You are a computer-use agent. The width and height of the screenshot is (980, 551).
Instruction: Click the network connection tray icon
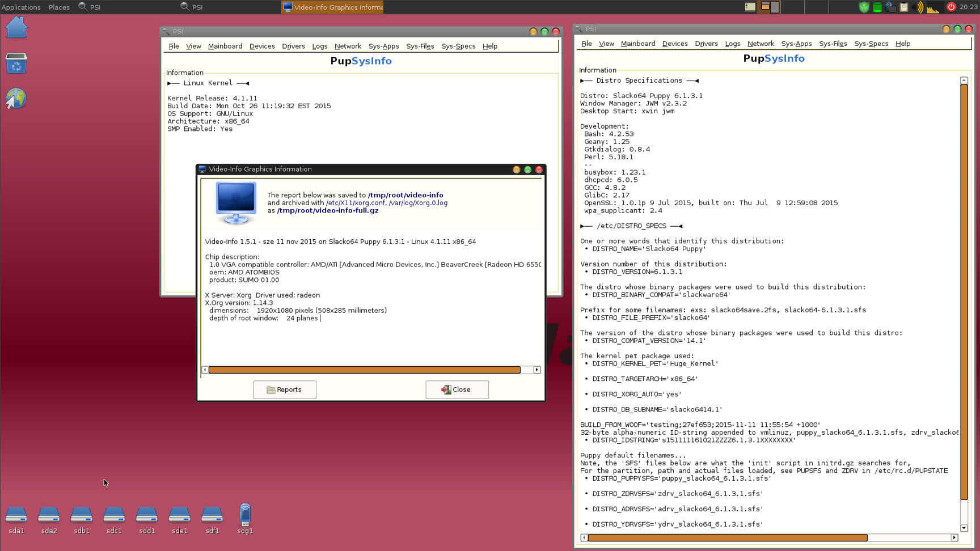click(890, 7)
